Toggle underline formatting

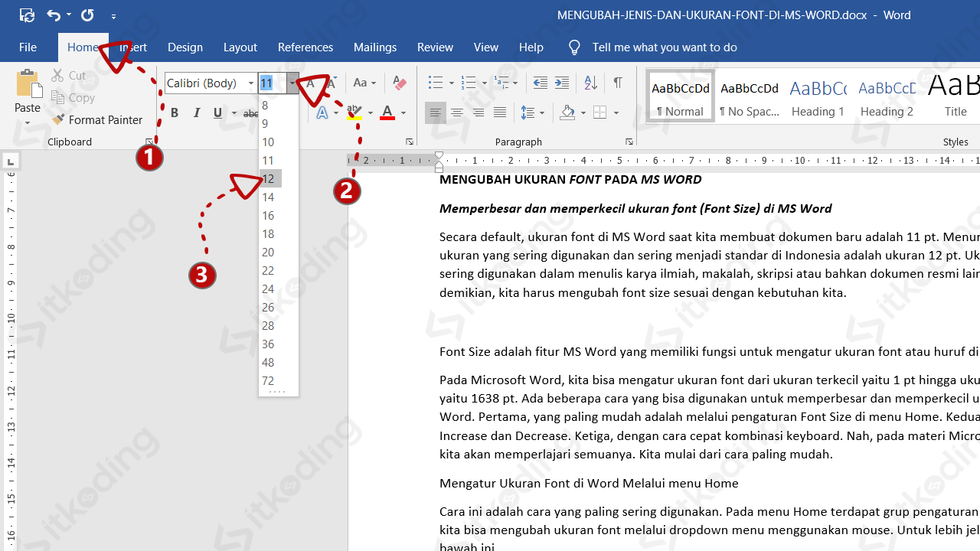218,113
